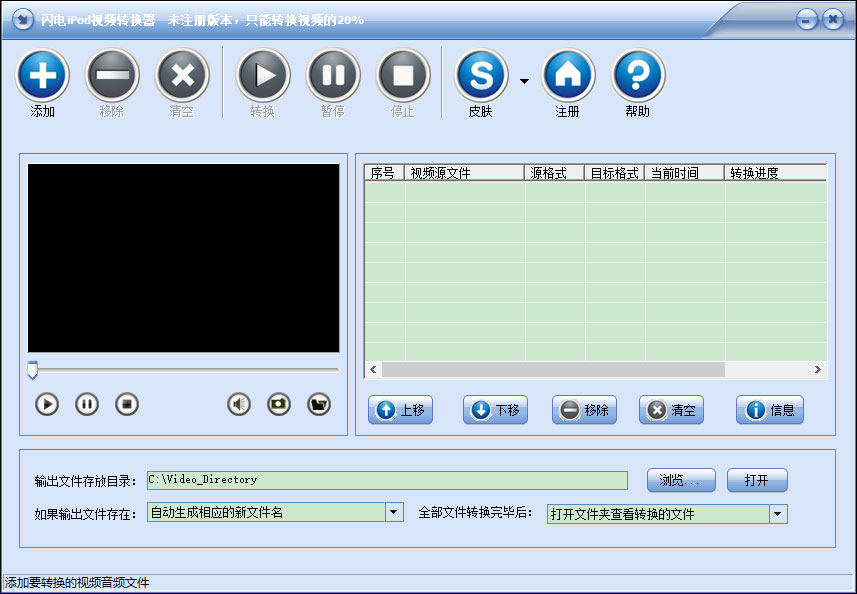Click the toolbar Remove (移除) minus icon
Image resolution: width=857 pixels, height=594 pixels.
112,75
